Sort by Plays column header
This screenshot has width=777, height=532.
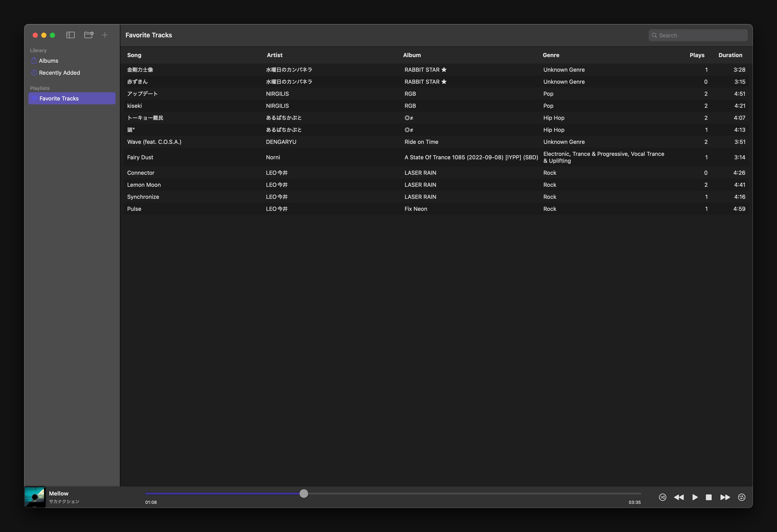(697, 55)
